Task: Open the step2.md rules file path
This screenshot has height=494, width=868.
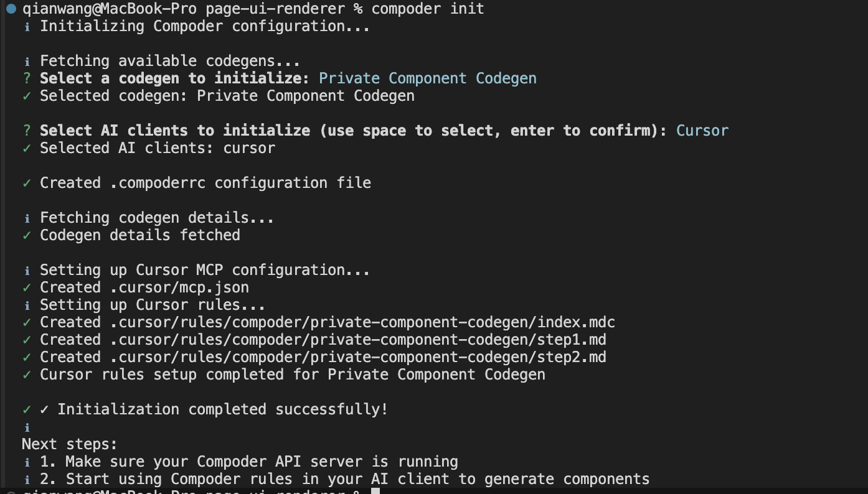Action: tap(358, 357)
